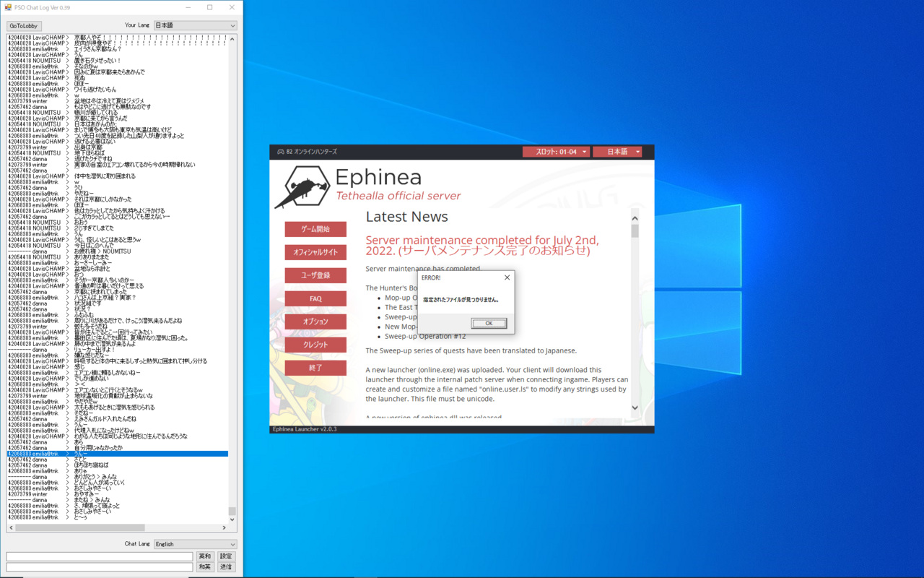Screen dimensions: 924x578
Task: Open オフィシャルサイト in the launcher
Action: tap(315, 252)
